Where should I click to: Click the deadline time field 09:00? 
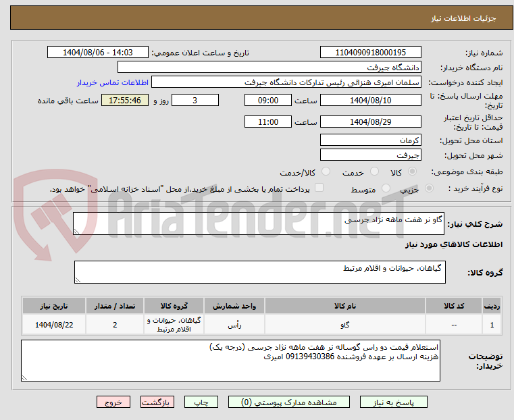click(268, 100)
